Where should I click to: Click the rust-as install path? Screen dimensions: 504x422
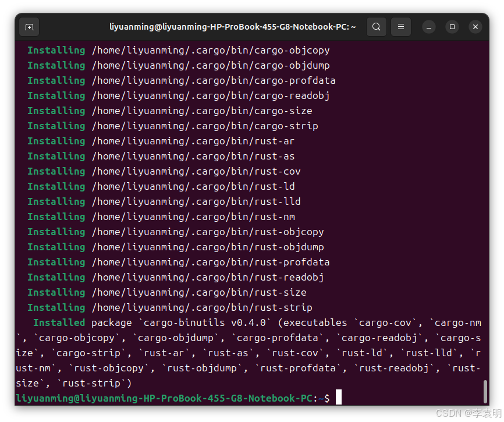point(193,156)
